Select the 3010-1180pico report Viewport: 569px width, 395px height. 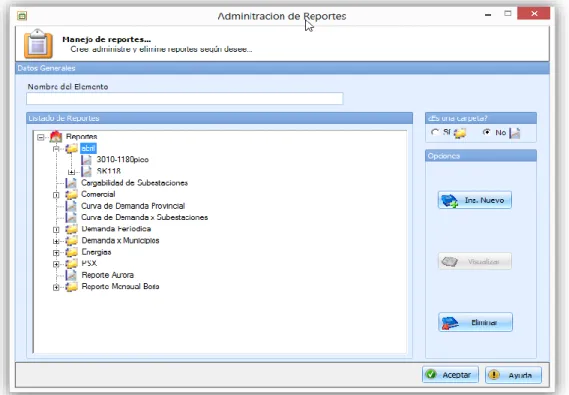tap(123, 160)
